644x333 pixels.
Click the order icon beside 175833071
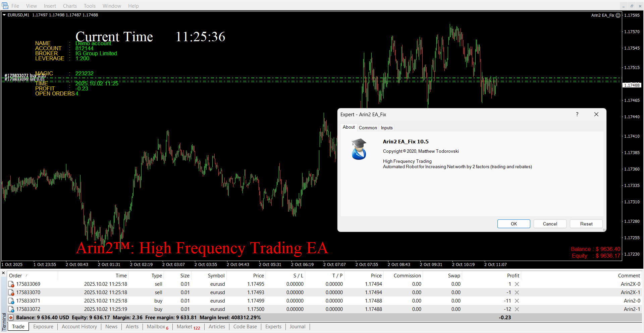point(11,301)
